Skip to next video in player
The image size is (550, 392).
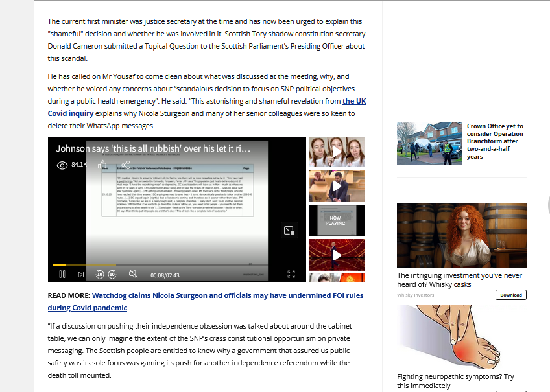[81, 275]
